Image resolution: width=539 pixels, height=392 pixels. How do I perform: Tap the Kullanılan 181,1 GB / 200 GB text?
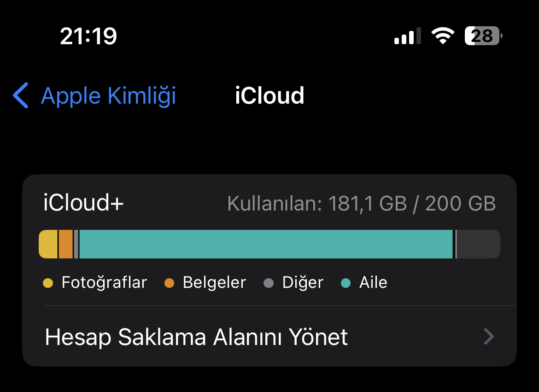pyautogui.click(x=361, y=203)
